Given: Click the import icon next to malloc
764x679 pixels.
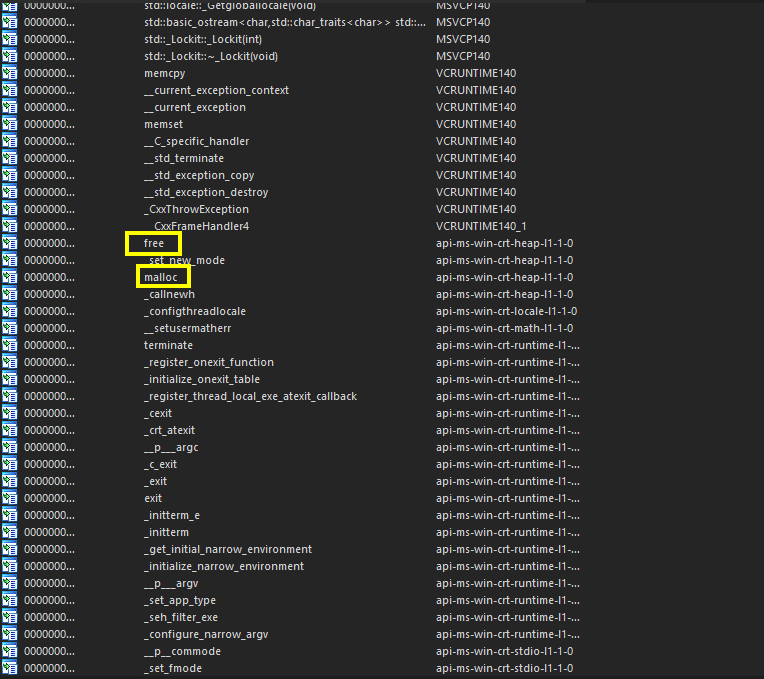Looking at the screenshot, I should tap(10, 277).
